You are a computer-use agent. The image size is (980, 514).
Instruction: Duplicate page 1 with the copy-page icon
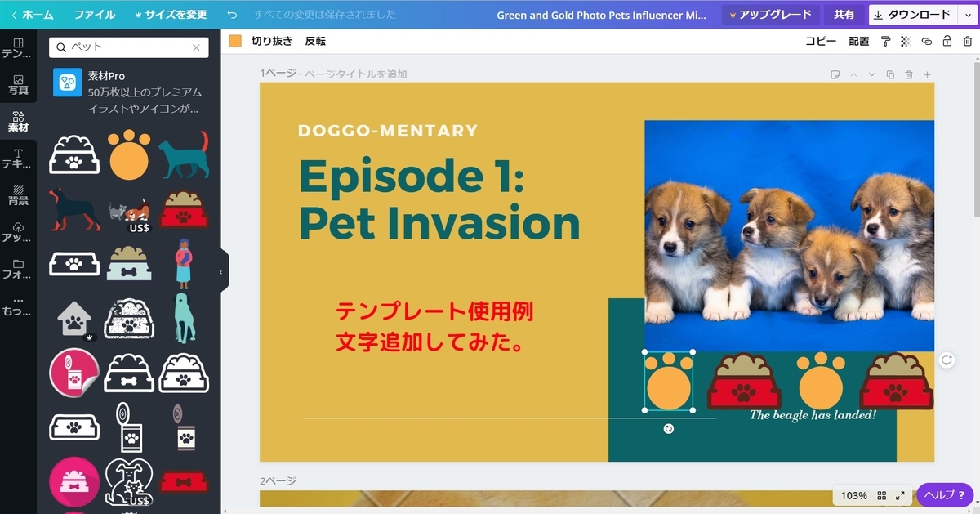click(x=890, y=74)
